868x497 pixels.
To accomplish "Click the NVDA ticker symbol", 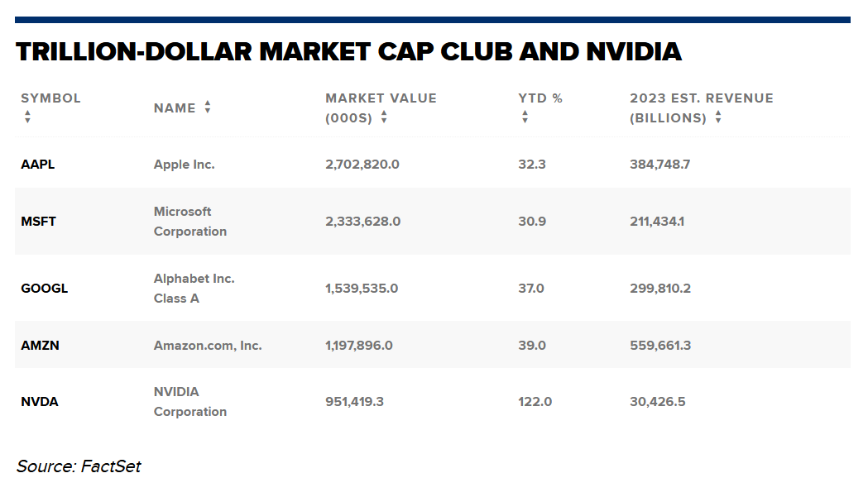I will point(39,402).
